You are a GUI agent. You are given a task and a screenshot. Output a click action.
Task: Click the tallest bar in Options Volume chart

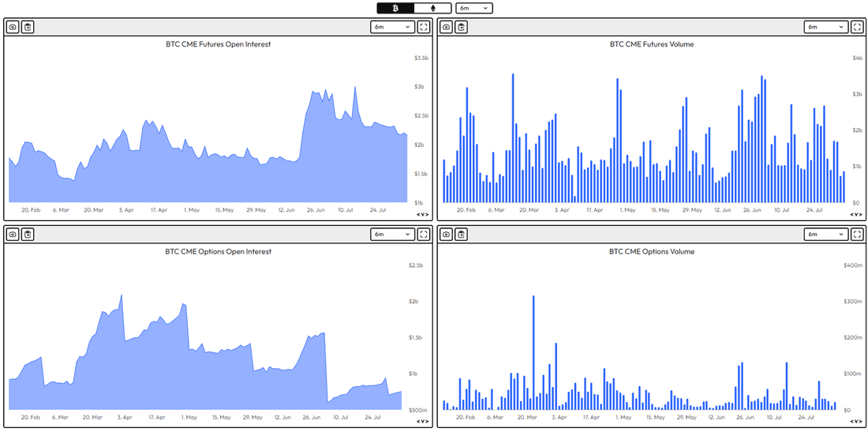click(x=533, y=353)
